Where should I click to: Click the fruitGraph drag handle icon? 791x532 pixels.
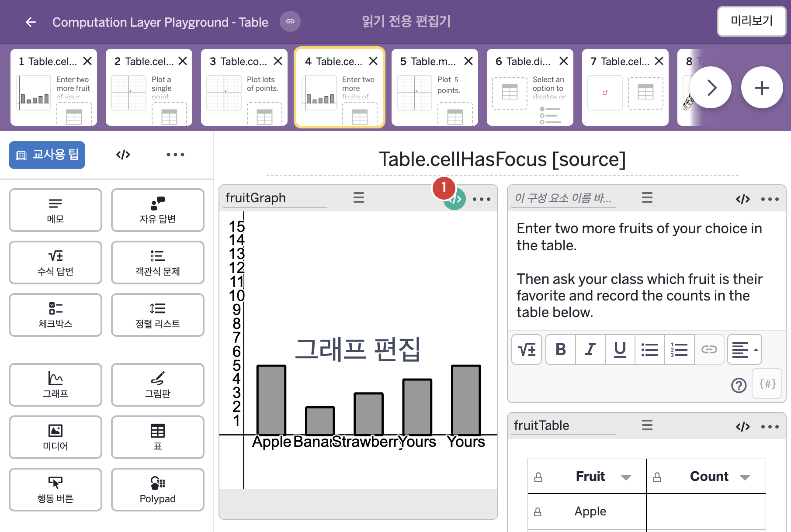[359, 197]
